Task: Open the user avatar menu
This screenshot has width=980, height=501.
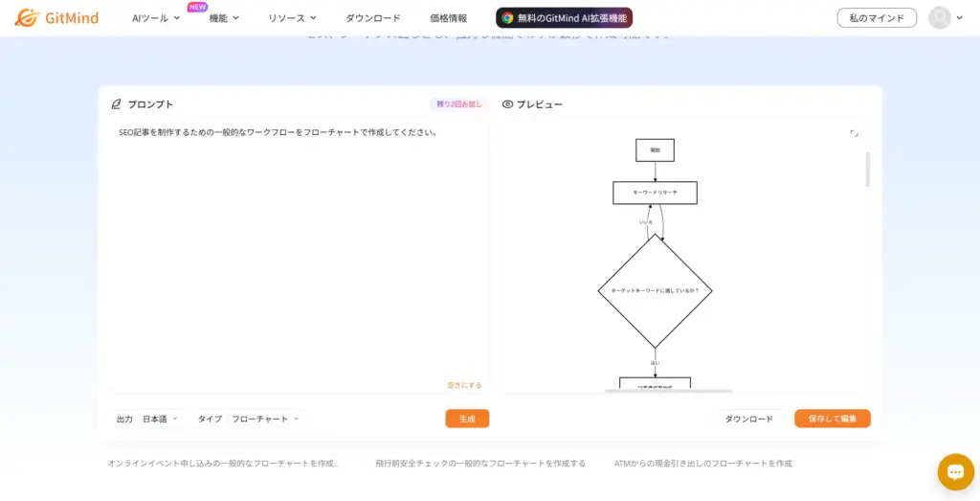Action: [940, 17]
